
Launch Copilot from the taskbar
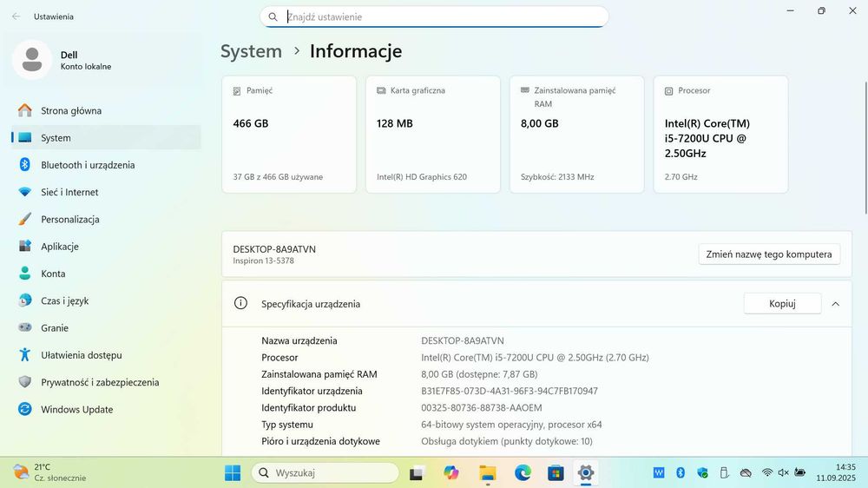coord(451,473)
